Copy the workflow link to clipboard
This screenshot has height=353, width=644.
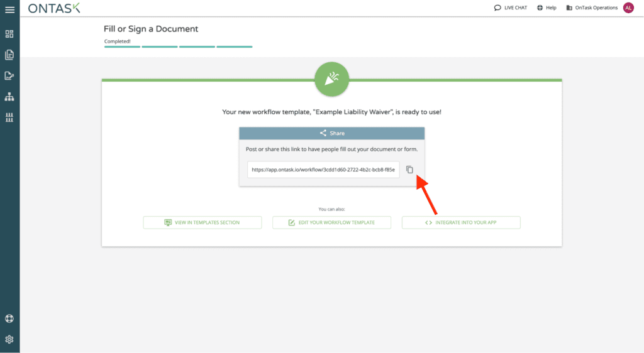tap(409, 170)
